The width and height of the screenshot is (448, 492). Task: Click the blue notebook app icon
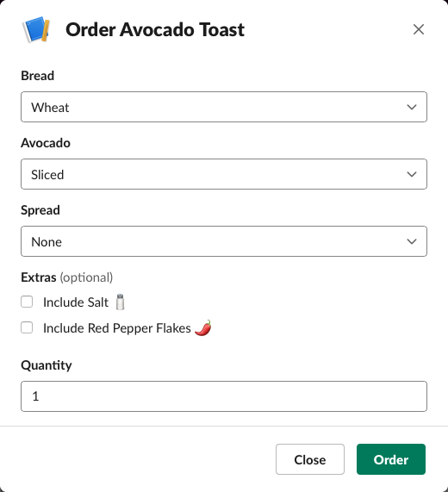click(36, 29)
